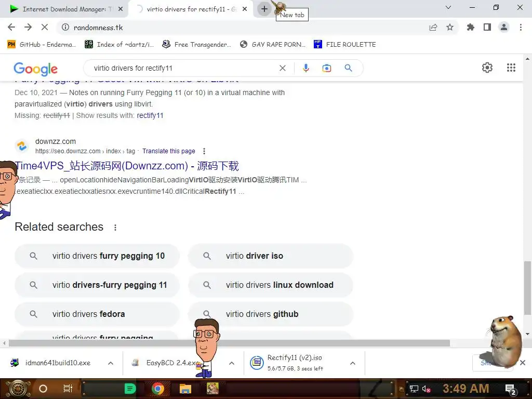Open the tab search dropdown chevron
Image resolution: width=532 pixels, height=399 pixels.
pyautogui.click(x=448, y=7)
